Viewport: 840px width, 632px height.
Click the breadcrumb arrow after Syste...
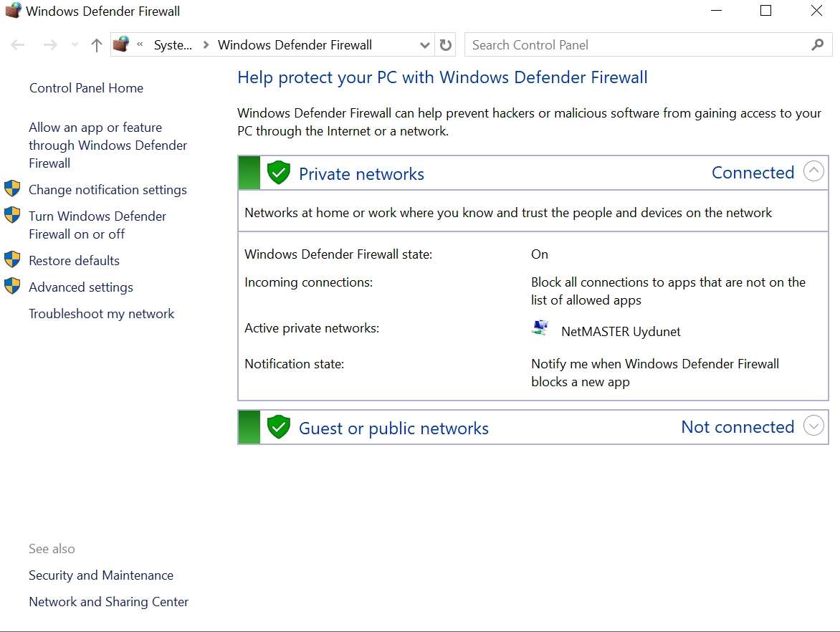(x=206, y=45)
